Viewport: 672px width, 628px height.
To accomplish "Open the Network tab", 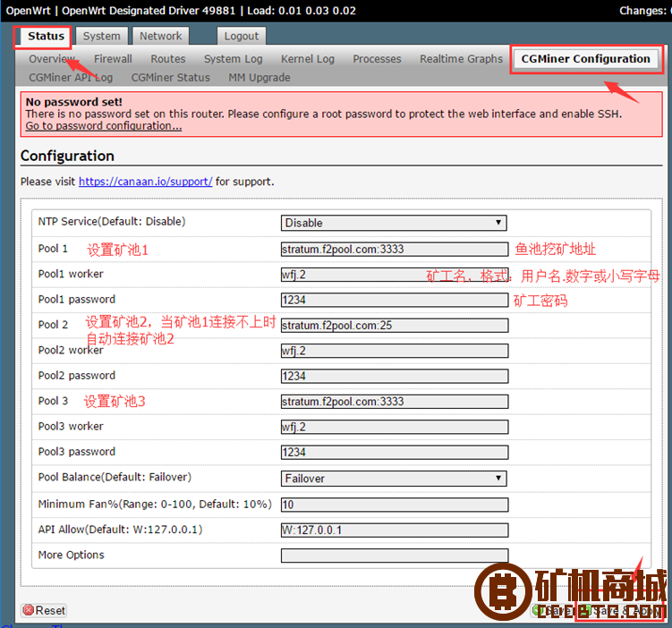I will click(x=161, y=36).
